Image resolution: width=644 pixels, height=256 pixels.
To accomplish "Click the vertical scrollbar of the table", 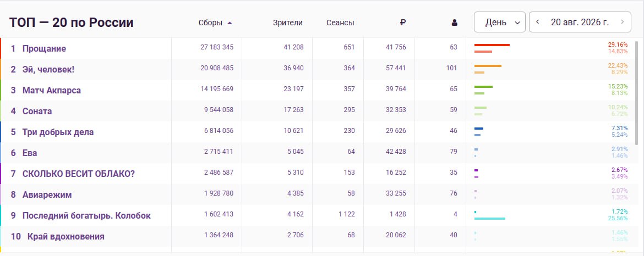I will 637,93.
